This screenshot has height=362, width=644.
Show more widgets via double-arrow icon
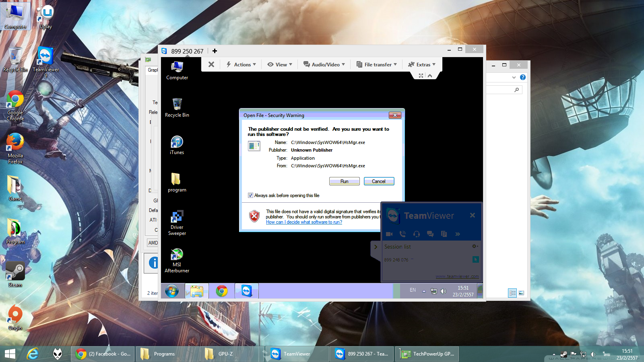point(458,234)
